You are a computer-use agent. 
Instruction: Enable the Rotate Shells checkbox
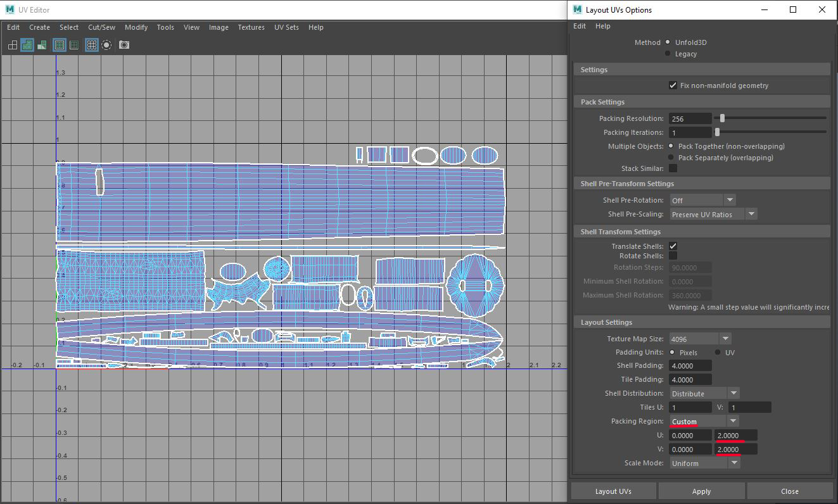[673, 256]
